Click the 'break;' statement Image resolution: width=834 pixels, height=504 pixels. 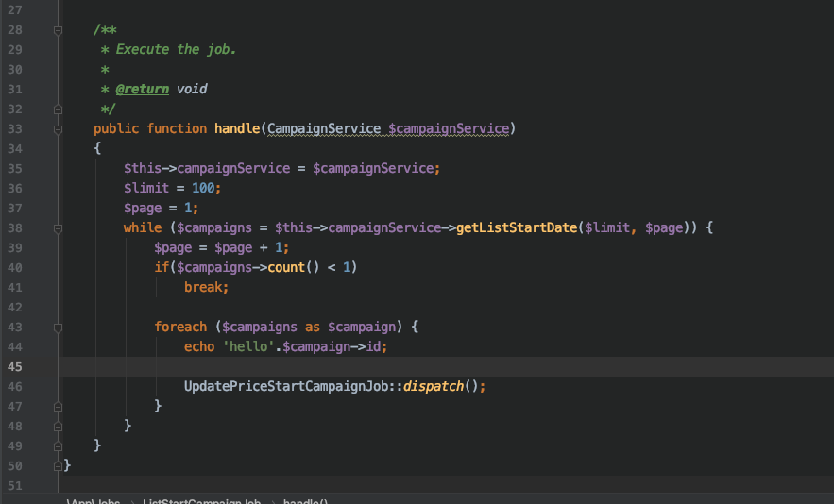[x=206, y=287]
